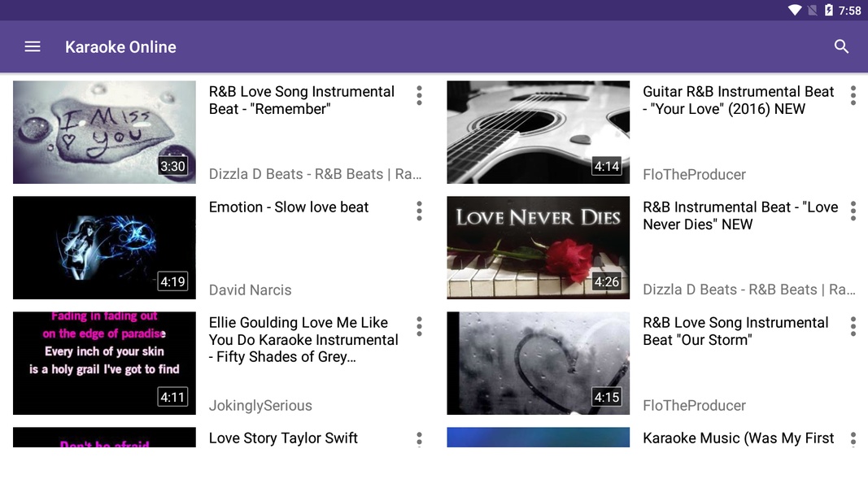Open options for "Love Never Dies" video
Screen dimensions: 868x488
pos(853,211)
